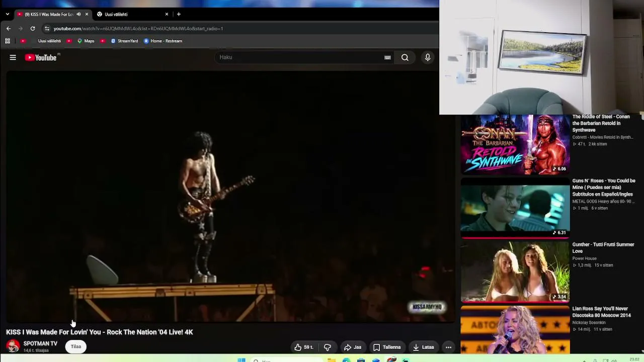Open Lian Ross video thumbnail
The image size is (644, 362).
point(515,330)
